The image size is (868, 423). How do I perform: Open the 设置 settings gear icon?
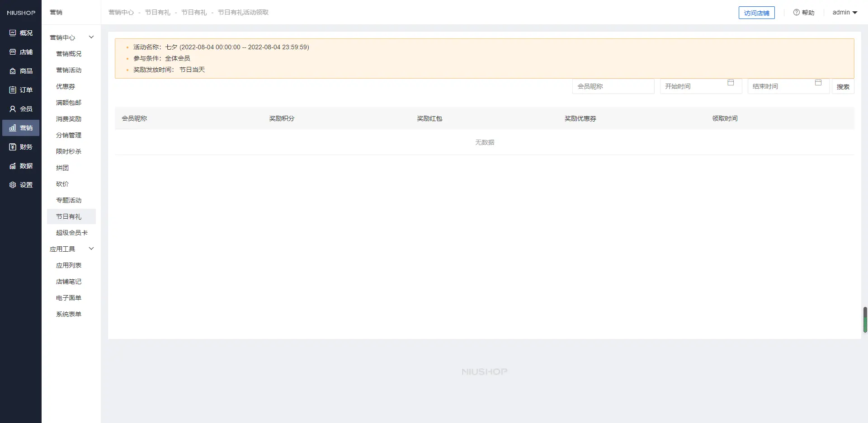click(13, 185)
